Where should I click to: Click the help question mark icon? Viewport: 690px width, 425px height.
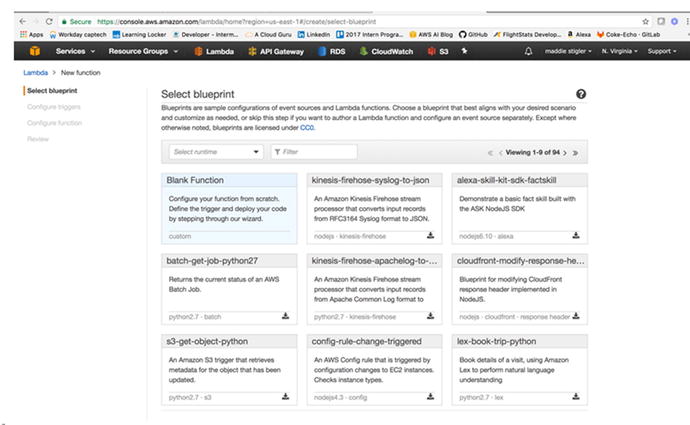[581, 93]
